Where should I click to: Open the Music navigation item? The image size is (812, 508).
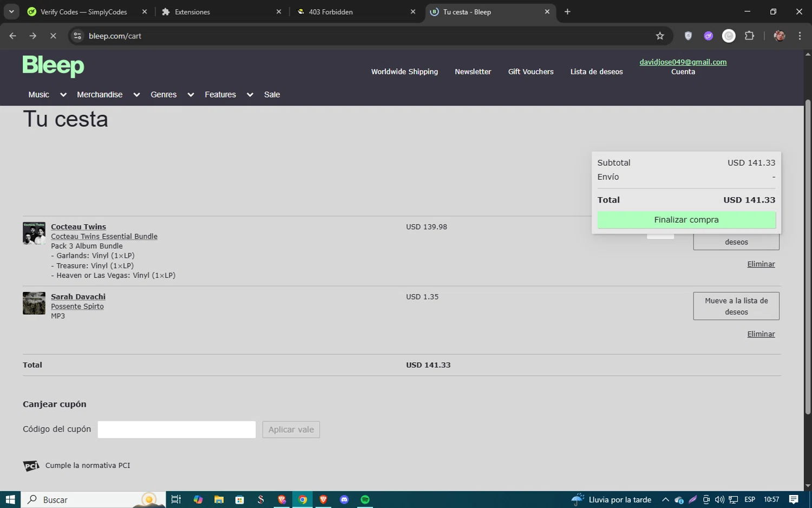tap(38, 94)
